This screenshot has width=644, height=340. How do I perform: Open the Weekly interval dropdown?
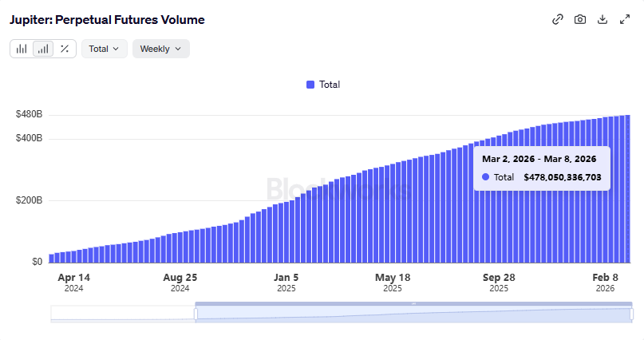pyautogui.click(x=161, y=49)
